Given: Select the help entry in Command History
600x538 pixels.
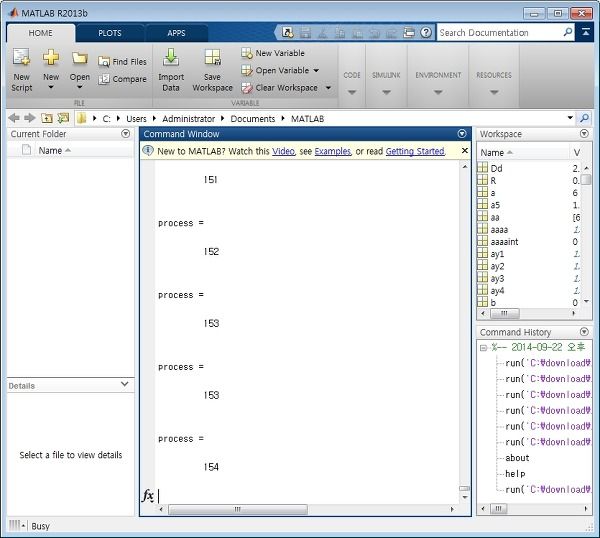Looking at the screenshot, I should 515,474.
